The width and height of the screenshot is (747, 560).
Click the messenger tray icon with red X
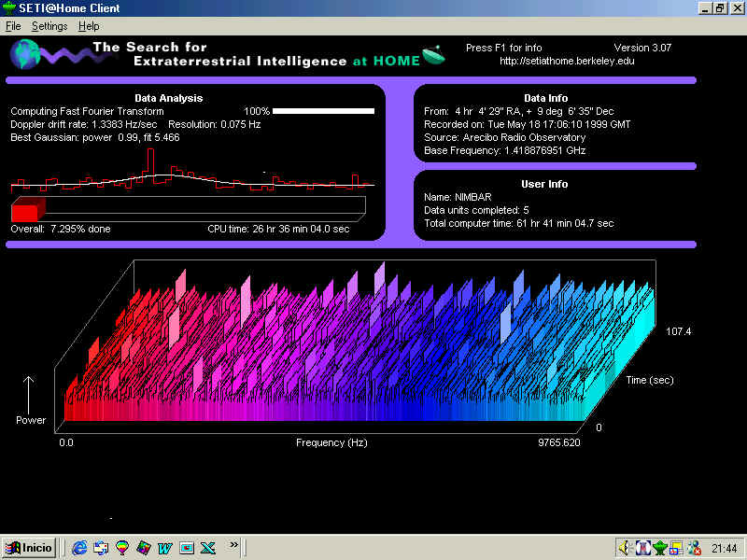click(694, 548)
